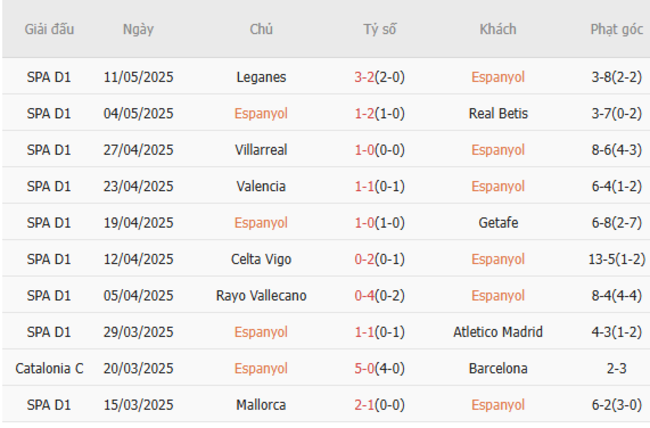Click the Barcelona away team name
650x428 pixels.
tap(498, 369)
